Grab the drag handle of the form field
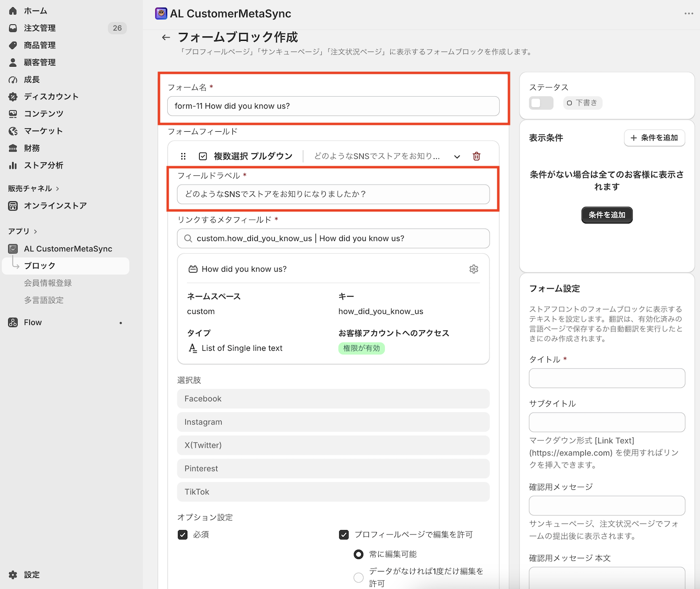Image resolution: width=700 pixels, height=589 pixels. click(x=183, y=156)
